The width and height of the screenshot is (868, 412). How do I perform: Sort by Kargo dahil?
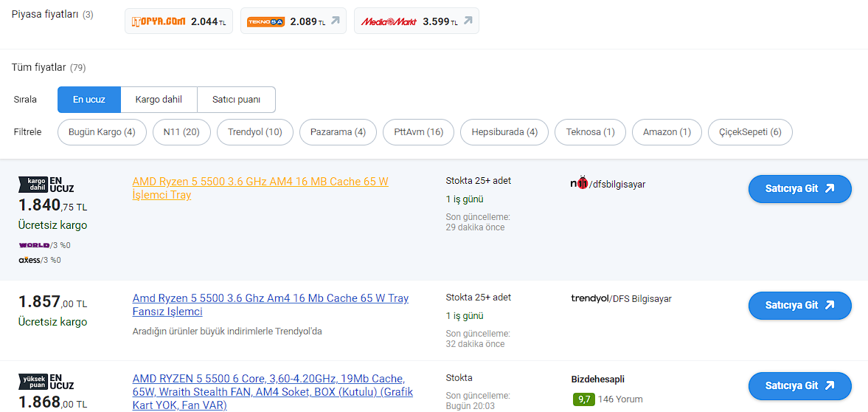(159, 100)
